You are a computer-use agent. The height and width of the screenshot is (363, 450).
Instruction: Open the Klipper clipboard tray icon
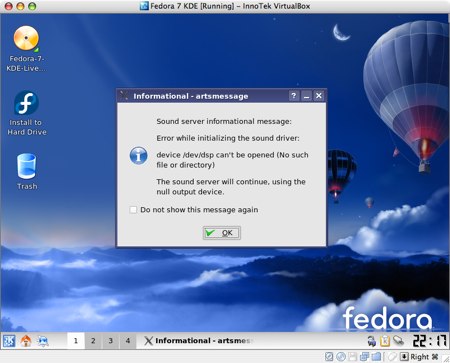tap(385, 341)
